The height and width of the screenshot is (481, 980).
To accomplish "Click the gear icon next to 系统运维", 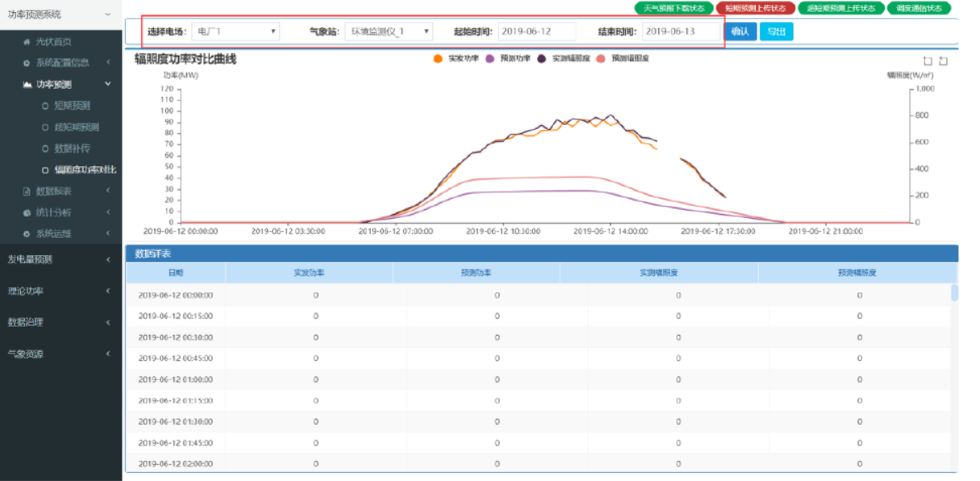I will [x=27, y=233].
